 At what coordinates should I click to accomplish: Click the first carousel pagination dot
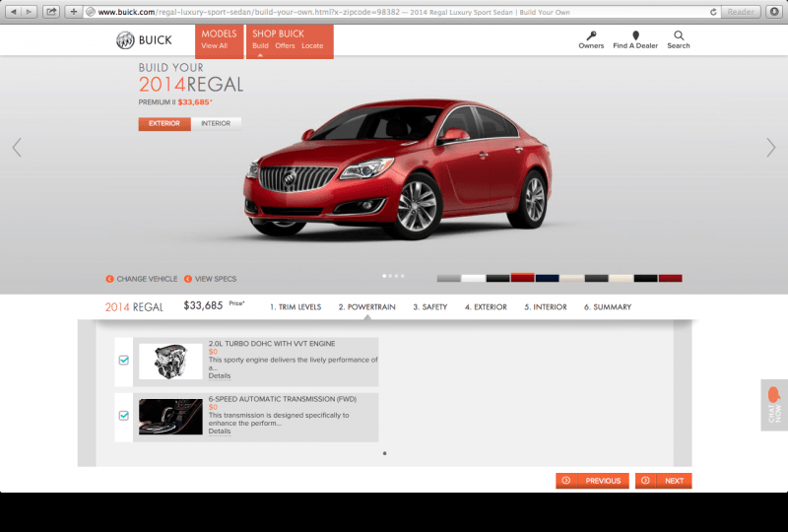[384, 276]
